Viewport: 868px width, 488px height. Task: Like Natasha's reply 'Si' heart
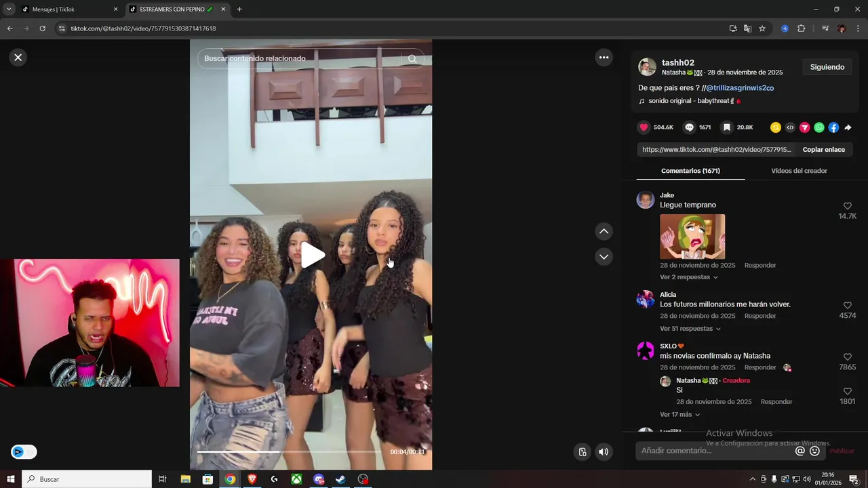pyautogui.click(x=848, y=392)
